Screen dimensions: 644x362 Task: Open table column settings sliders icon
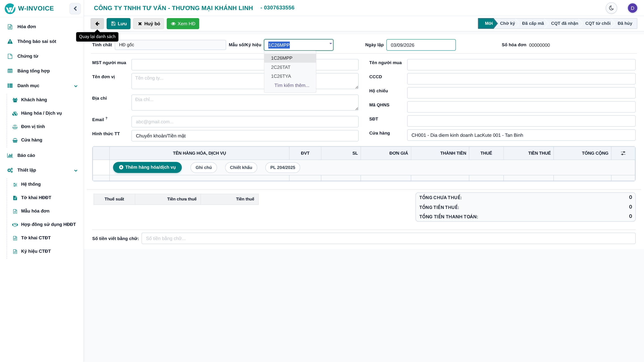tap(623, 153)
